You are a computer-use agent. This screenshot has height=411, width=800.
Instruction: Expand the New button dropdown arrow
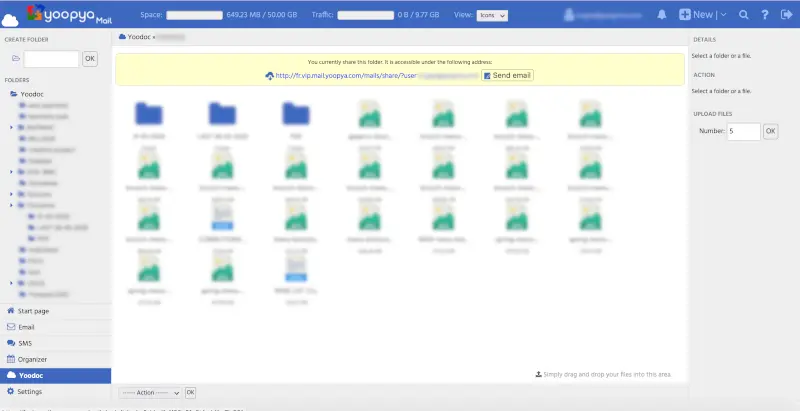(x=723, y=15)
